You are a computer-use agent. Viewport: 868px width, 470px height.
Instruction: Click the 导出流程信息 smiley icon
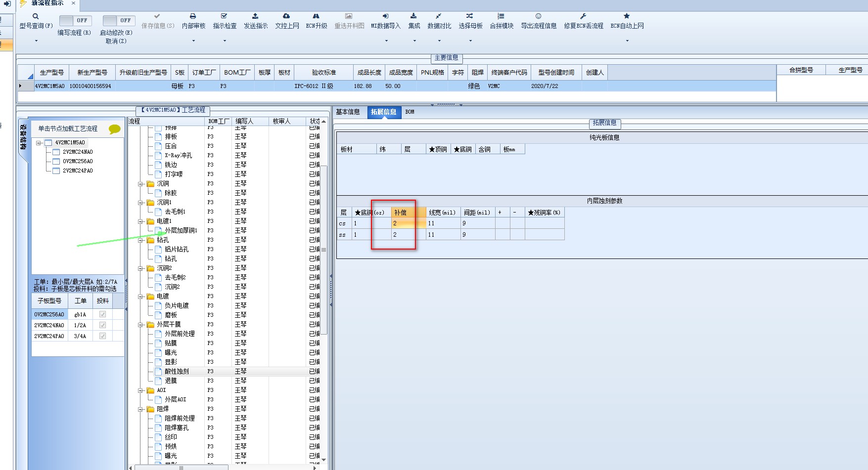539,16
